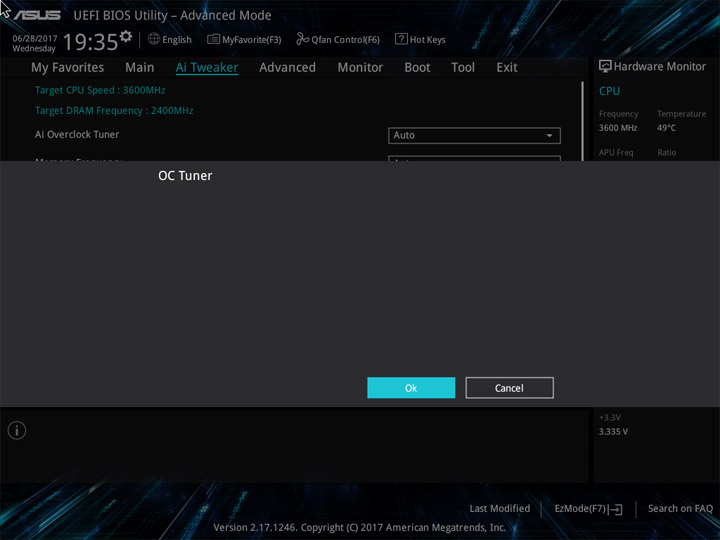720x540 pixels.
Task: Click the APU Freq label
Action: (616, 152)
